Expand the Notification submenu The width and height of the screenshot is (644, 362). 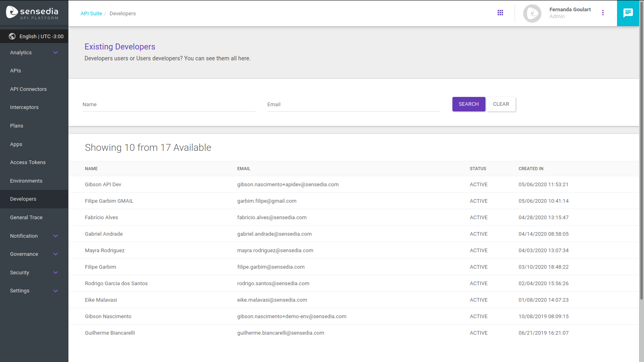56,236
